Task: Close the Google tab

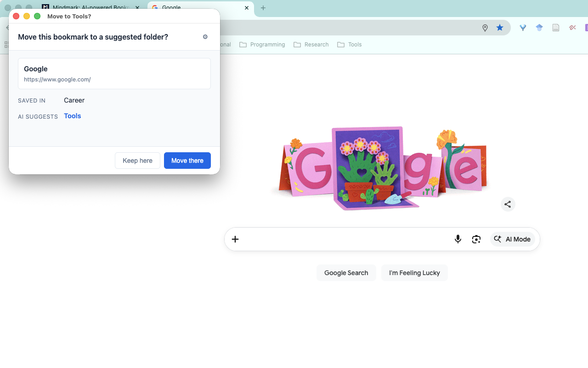Action: coord(247,8)
